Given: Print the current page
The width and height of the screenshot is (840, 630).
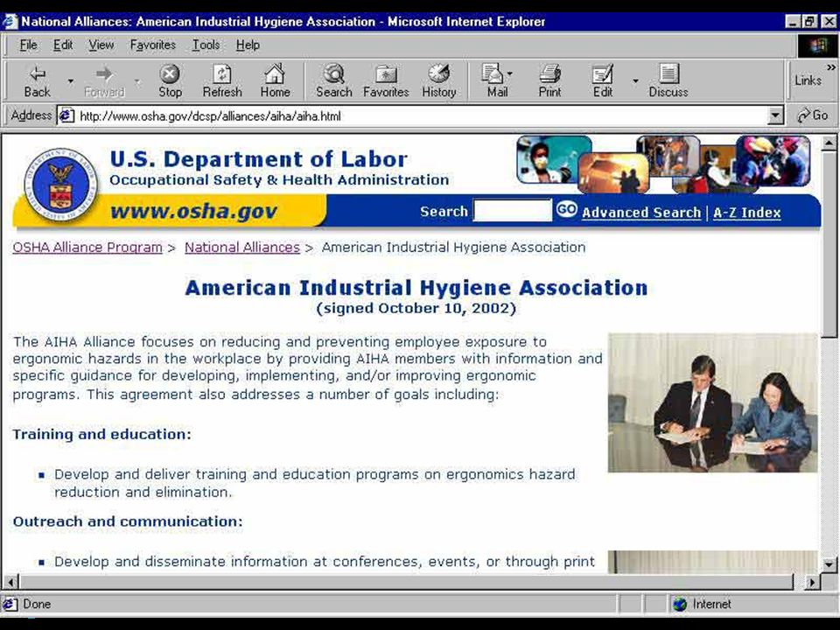Looking at the screenshot, I should [549, 80].
